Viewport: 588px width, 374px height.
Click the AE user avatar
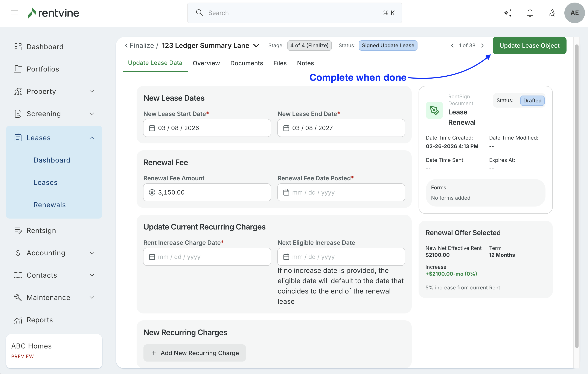pyautogui.click(x=574, y=13)
